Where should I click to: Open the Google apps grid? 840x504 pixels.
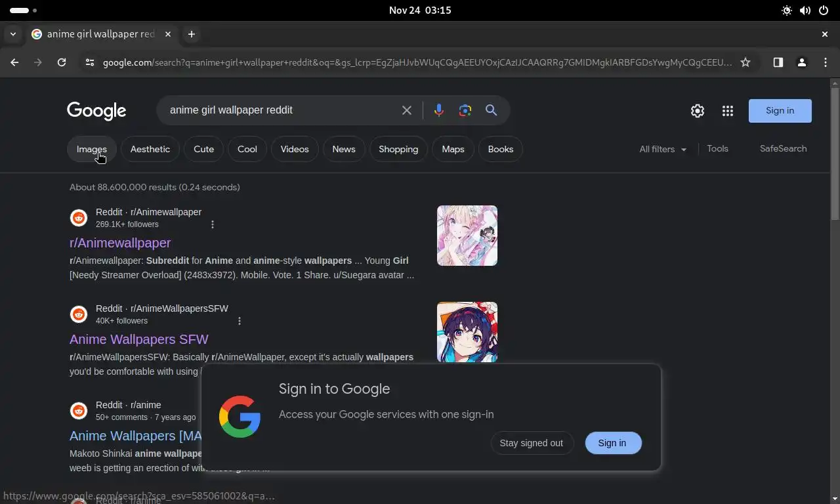coord(728,111)
